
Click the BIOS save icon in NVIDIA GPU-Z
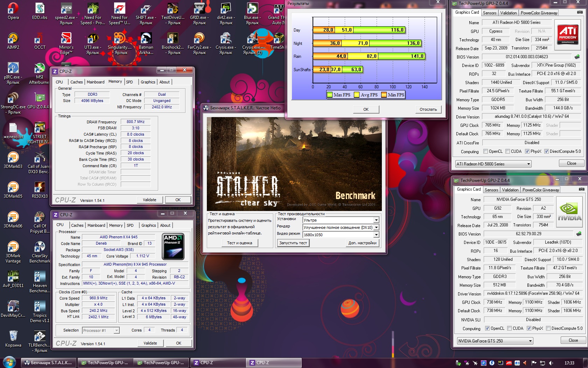click(579, 233)
